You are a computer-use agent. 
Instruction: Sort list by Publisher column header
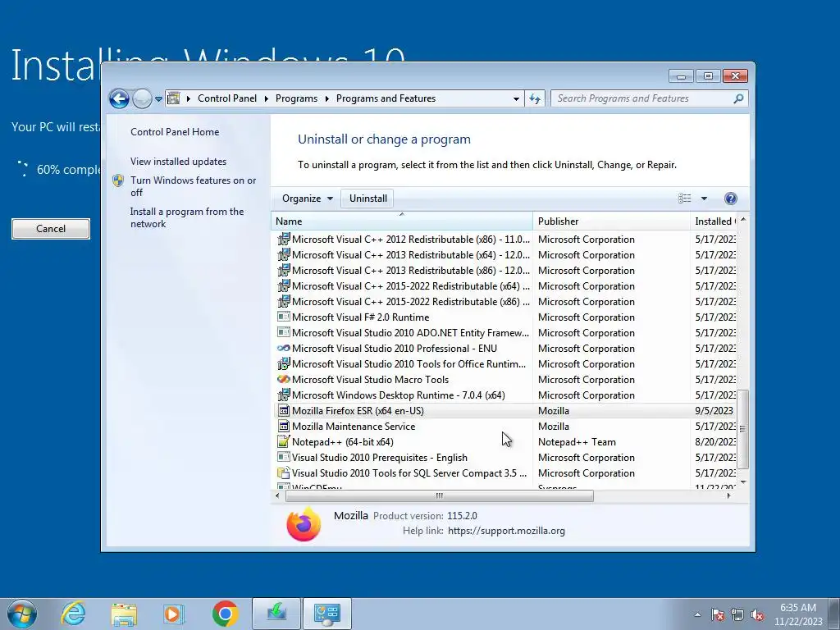pos(611,221)
